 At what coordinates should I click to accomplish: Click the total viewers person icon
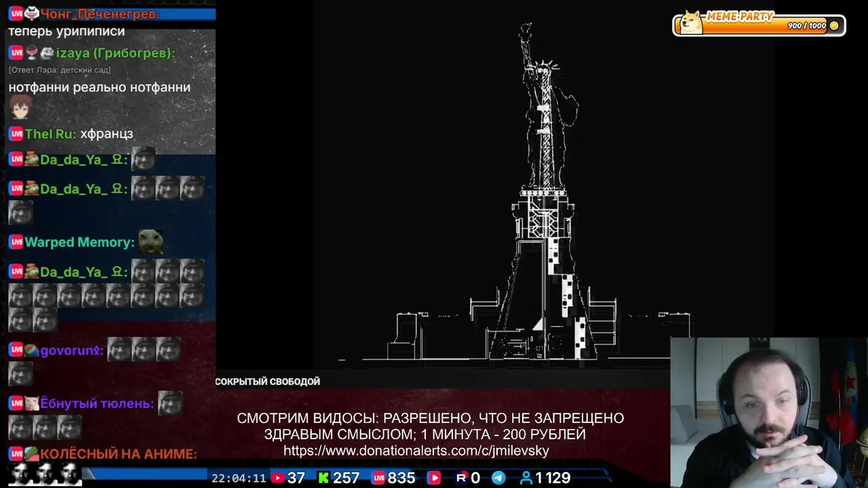pyautogui.click(x=526, y=478)
